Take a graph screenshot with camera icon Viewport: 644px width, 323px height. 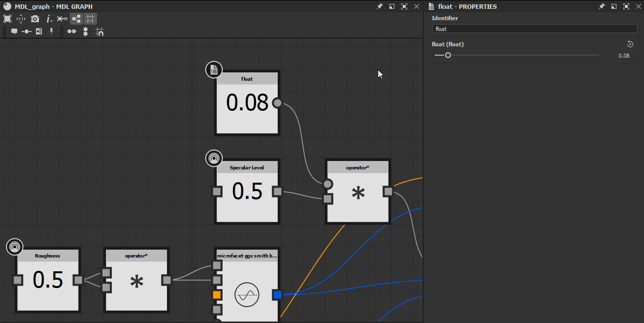34,19
